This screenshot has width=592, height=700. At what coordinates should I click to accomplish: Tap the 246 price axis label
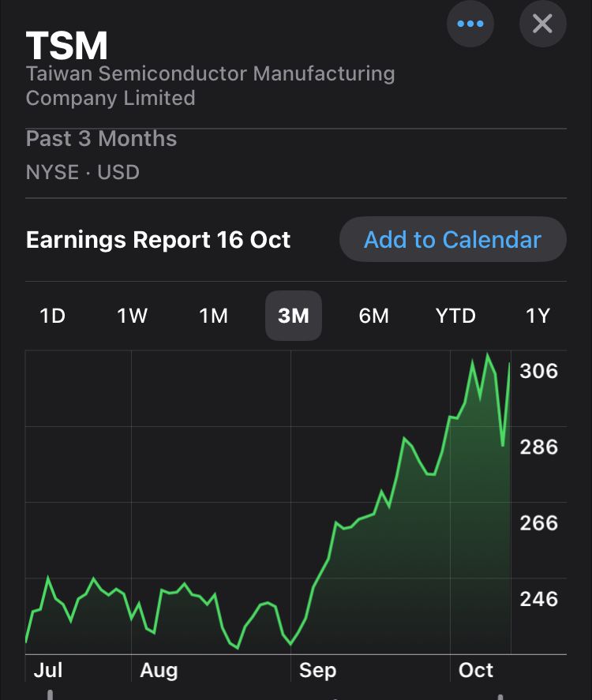[538, 599]
